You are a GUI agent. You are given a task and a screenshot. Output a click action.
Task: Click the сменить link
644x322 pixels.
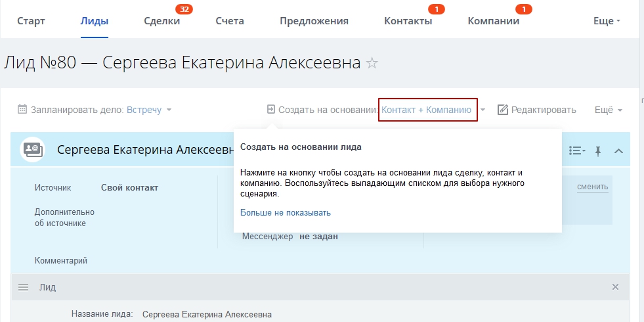592,187
